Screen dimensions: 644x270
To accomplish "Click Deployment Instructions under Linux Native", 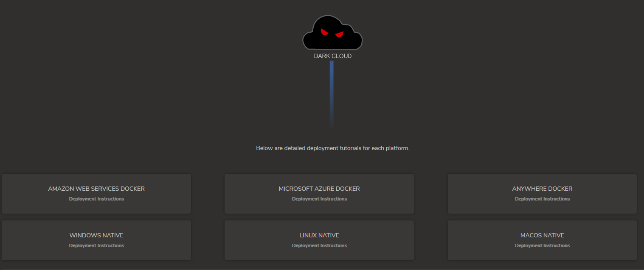I will 319,246.
